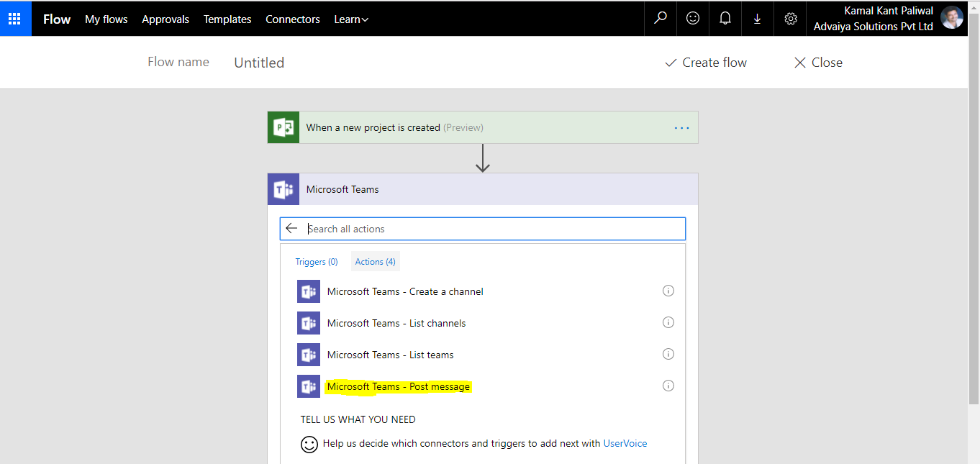Open the trigger ellipsis menu

681,128
